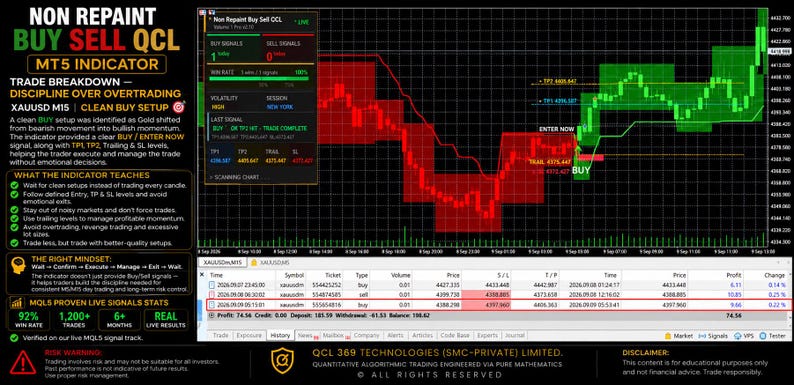Open the Signals icon in terminal bar
The width and height of the screenshot is (794, 385).
coord(702,336)
